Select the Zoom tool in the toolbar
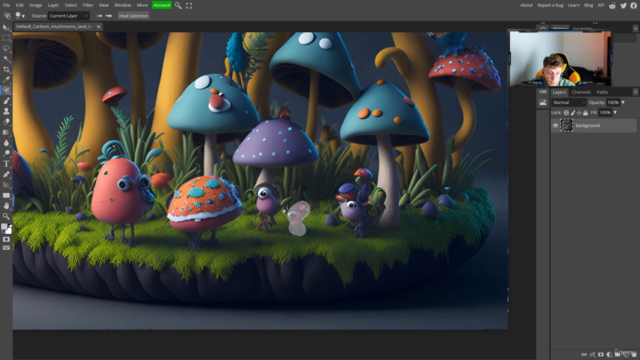Viewport: 640px width, 360px height. click(x=6, y=216)
